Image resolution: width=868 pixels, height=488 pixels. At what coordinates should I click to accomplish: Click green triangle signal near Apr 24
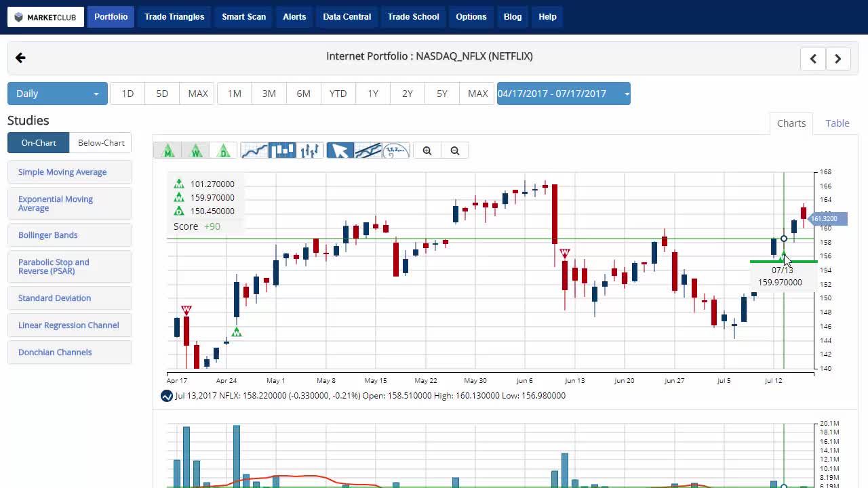pyautogui.click(x=237, y=332)
